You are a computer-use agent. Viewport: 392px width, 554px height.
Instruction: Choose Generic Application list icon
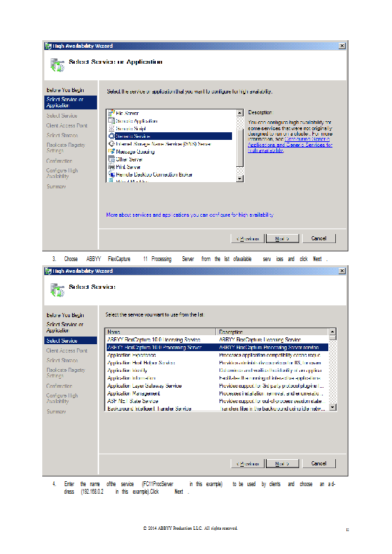pyautogui.click(x=112, y=120)
